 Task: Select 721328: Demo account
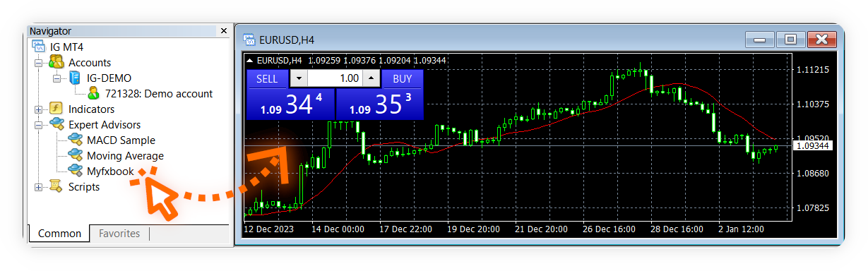point(159,94)
